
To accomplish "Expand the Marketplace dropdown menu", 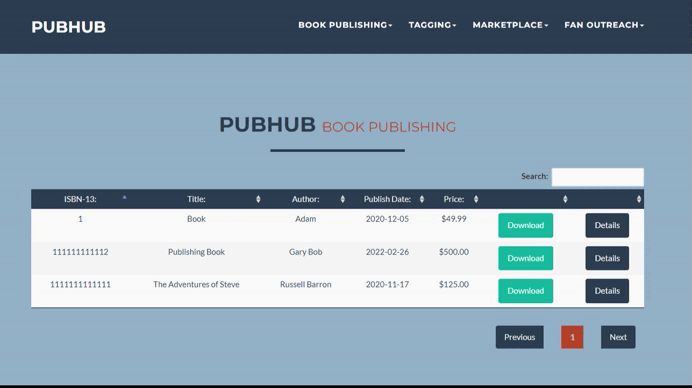I will click(x=510, y=25).
